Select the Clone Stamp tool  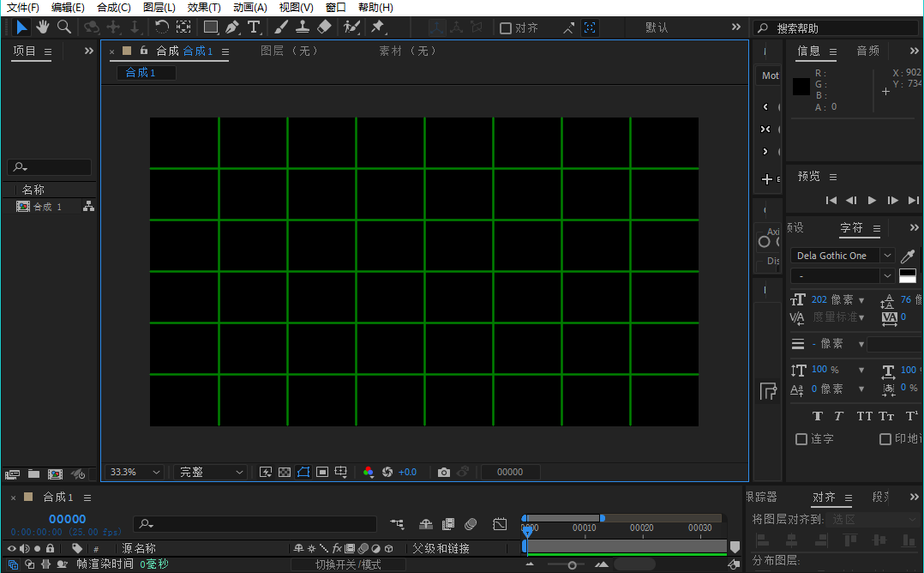click(x=303, y=27)
